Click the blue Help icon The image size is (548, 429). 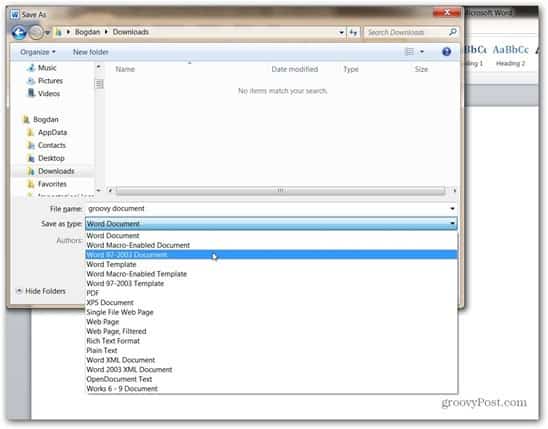pos(446,52)
